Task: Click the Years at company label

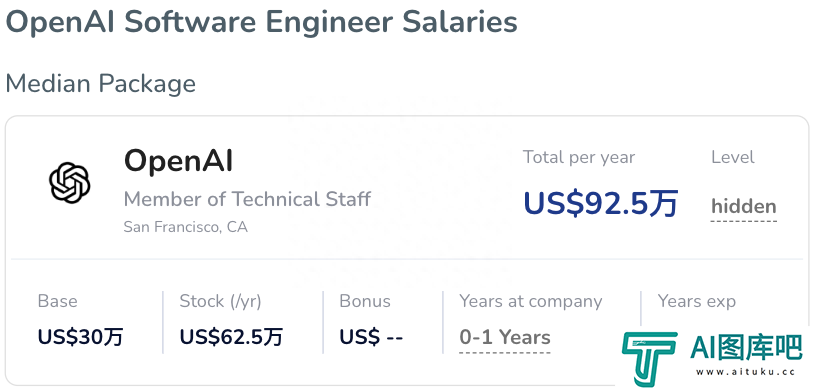Action: pyautogui.click(x=531, y=302)
